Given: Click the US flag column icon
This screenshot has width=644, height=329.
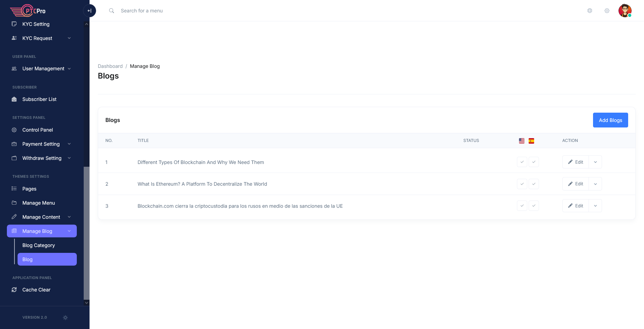Looking at the screenshot, I should coord(522,141).
